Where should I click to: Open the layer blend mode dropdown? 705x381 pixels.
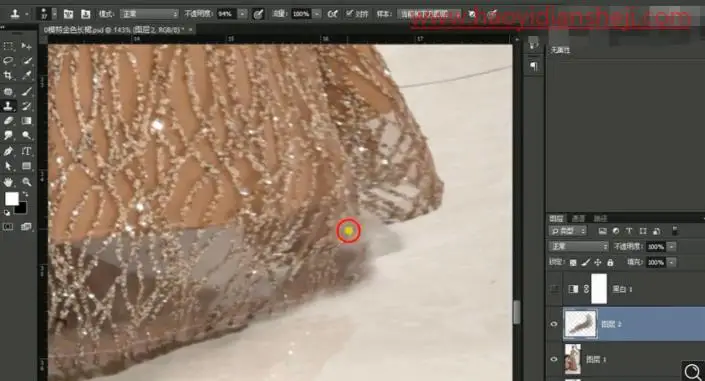(x=578, y=247)
